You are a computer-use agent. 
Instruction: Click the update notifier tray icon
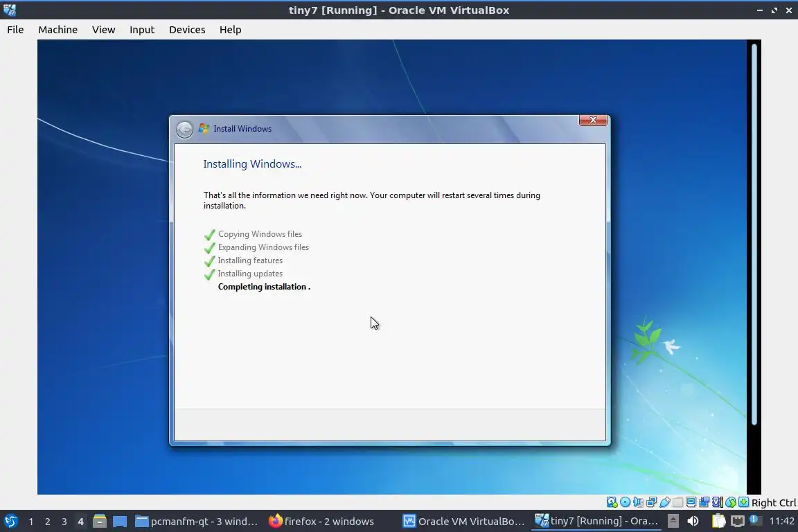(x=756, y=520)
